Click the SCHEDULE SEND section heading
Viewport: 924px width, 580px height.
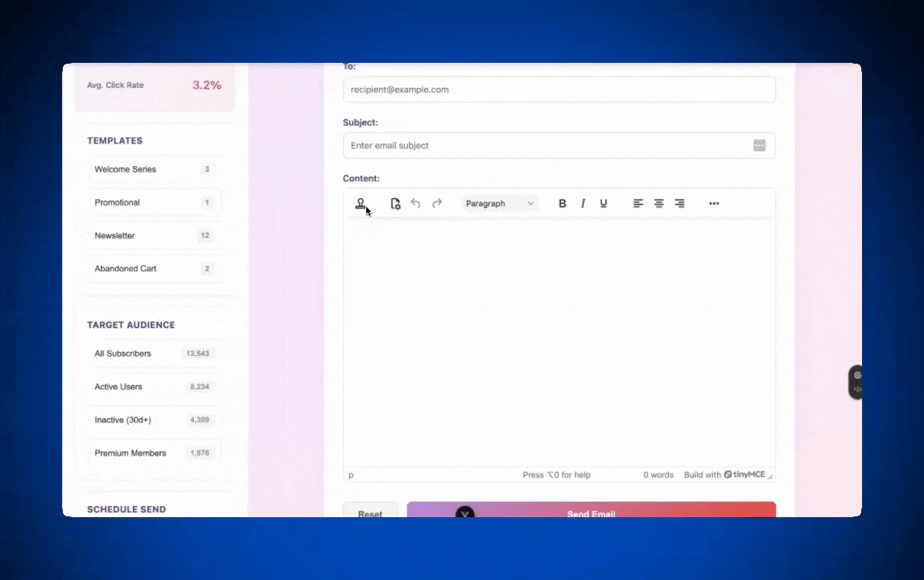click(126, 509)
